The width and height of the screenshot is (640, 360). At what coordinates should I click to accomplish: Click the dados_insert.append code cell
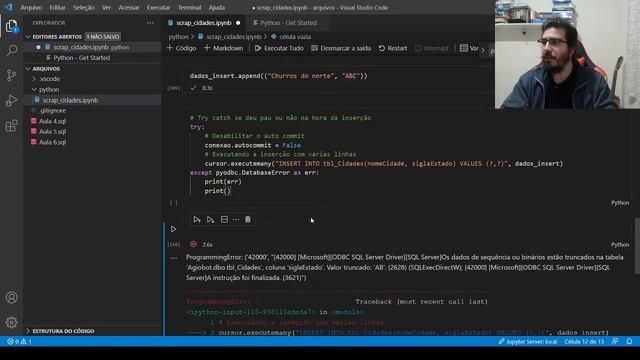click(339, 76)
